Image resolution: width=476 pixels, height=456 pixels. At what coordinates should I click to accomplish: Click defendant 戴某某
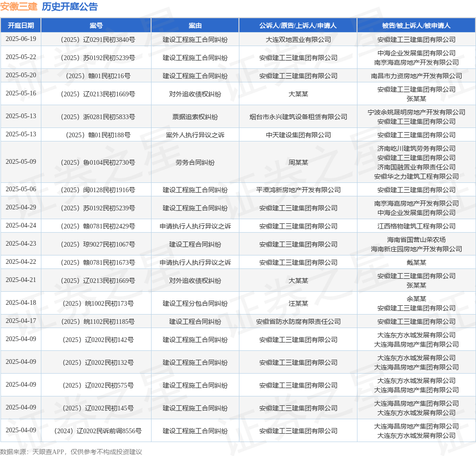(416, 262)
